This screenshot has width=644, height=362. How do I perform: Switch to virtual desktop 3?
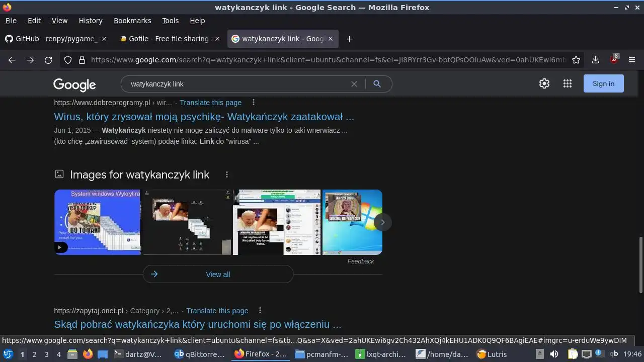pos(46,354)
